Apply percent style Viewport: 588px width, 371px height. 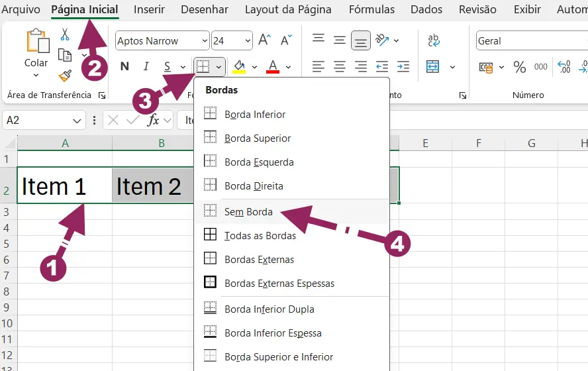520,67
